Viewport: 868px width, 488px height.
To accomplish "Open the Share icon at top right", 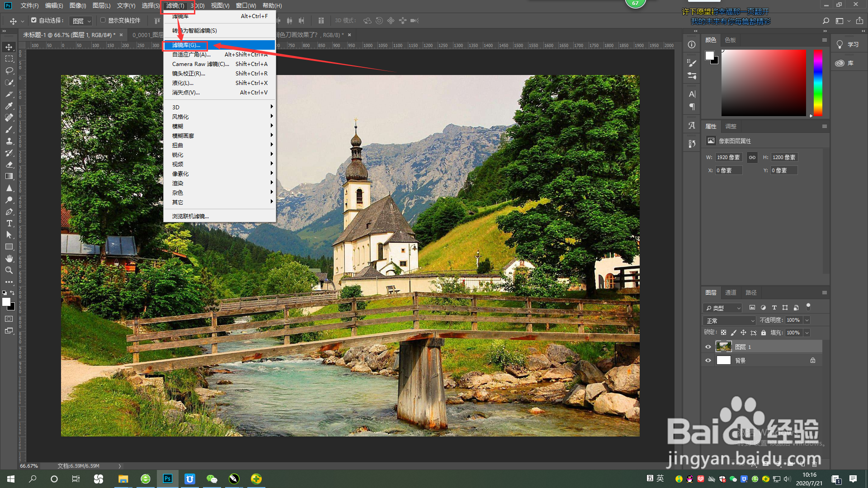I will point(859,21).
